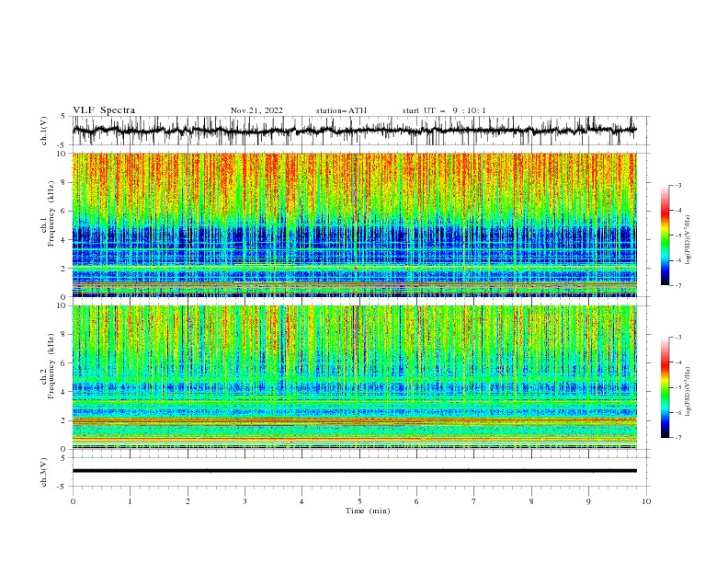Select the date text "Nov.21, 2022"
This screenshot has height=563, width=728.
click(256, 110)
